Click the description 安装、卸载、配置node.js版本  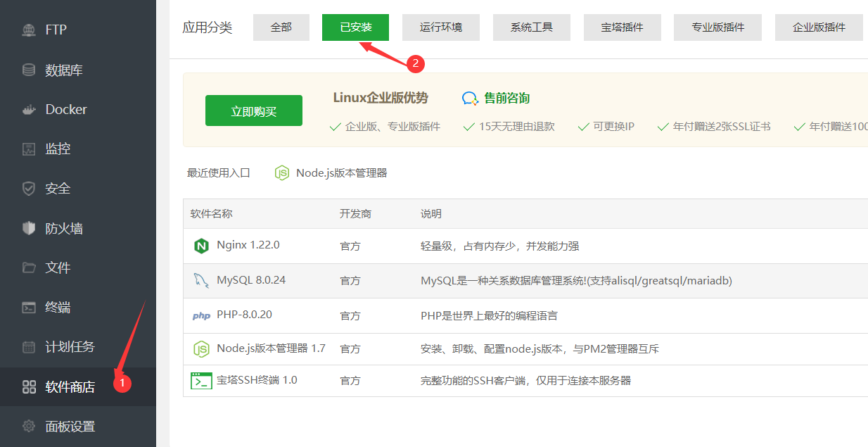click(540, 349)
